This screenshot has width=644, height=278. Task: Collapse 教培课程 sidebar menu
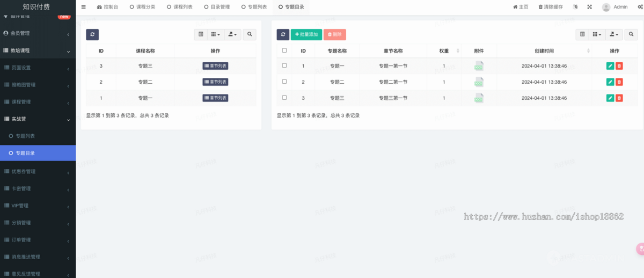[38, 50]
